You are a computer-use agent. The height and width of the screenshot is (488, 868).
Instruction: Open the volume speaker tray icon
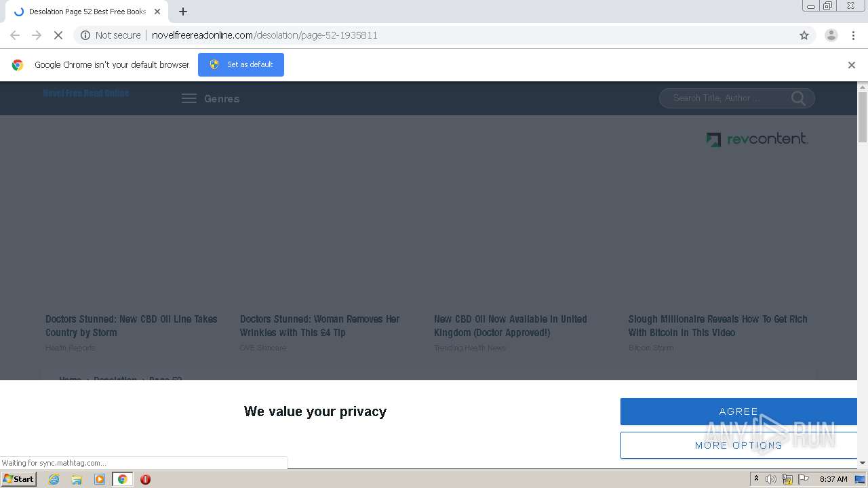point(771,479)
